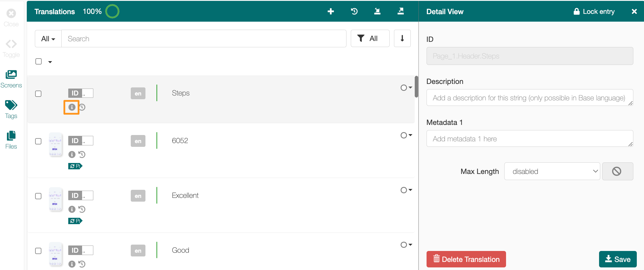Image resolution: width=644 pixels, height=270 pixels.
Task: Click the Description text area
Action: coord(530,97)
